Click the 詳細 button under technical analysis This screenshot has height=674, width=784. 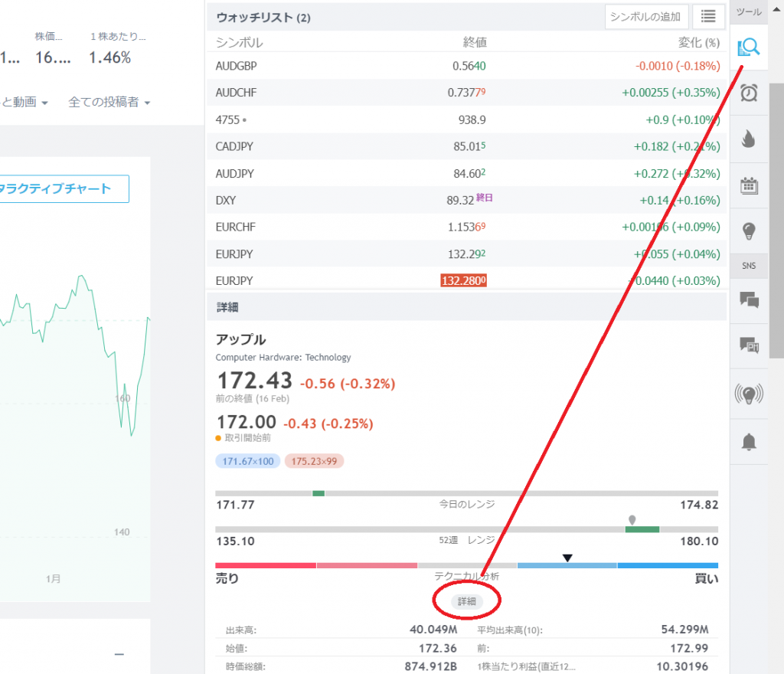(x=466, y=601)
